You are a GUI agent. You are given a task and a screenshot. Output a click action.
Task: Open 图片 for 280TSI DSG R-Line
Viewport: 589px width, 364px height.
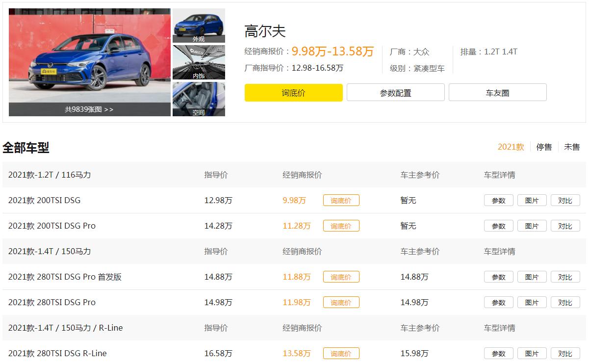(x=532, y=353)
